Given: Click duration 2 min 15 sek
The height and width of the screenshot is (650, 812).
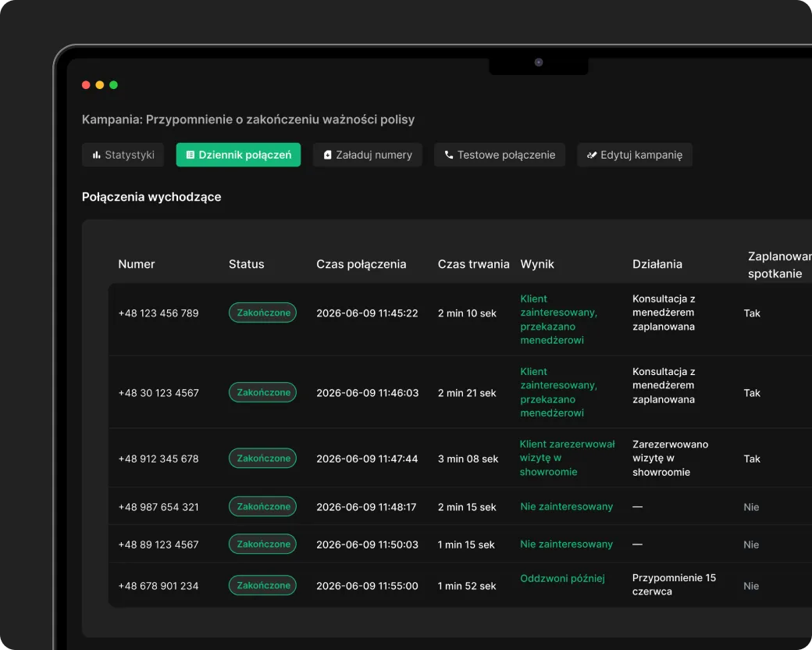Looking at the screenshot, I should (x=467, y=507).
